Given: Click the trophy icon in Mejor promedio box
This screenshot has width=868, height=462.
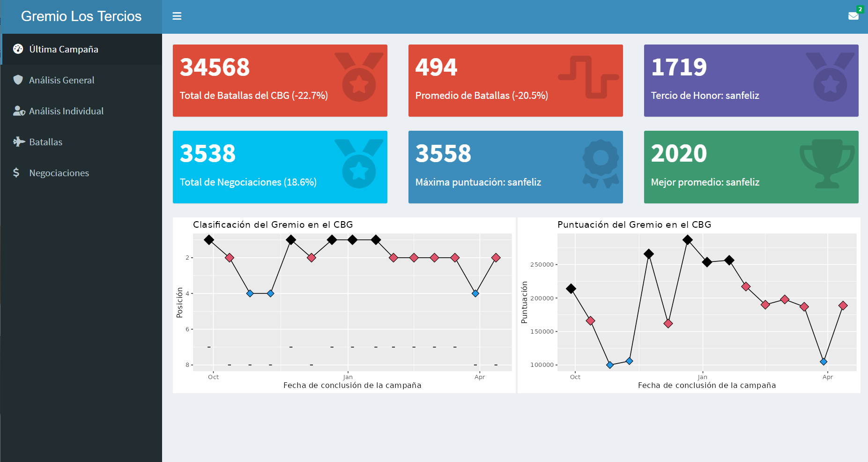Looking at the screenshot, I should pos(827,164).
